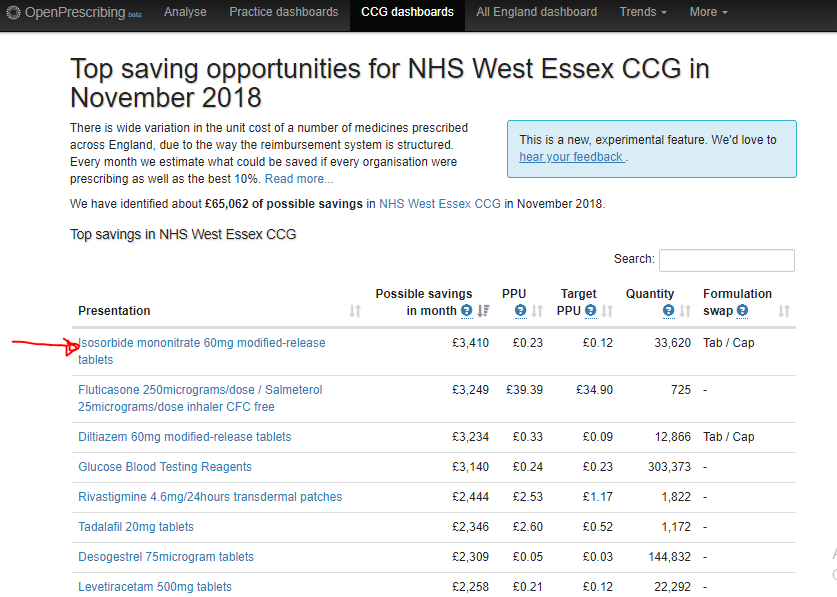Toggle sort order on PPU column
The width and height of the screenshot is (837, 597).
tap(536, 311)
